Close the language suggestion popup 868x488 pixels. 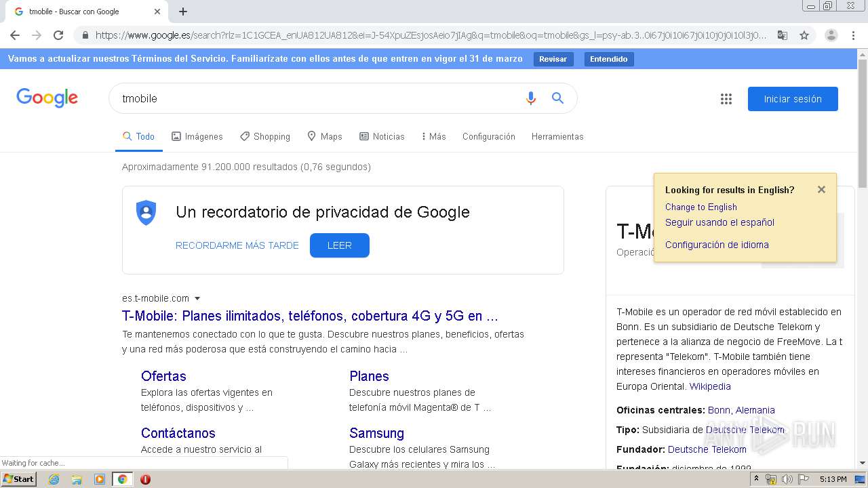pyautogui.click(x=821, y=190)
